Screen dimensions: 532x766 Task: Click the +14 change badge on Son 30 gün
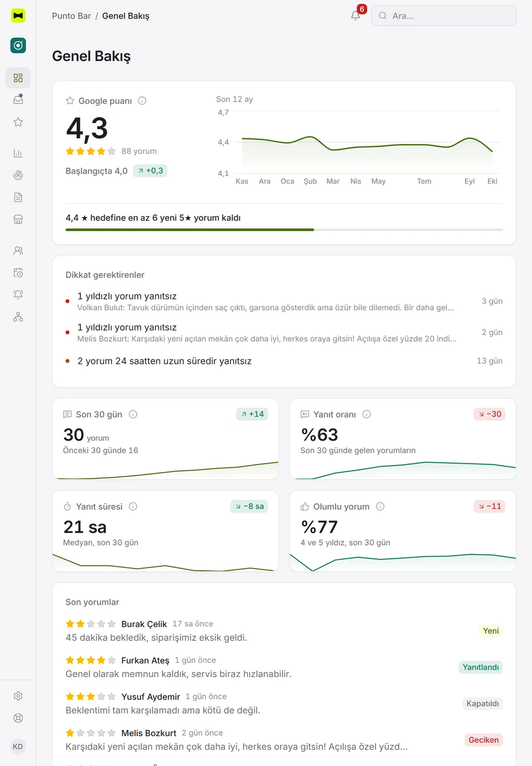(252, 414)
